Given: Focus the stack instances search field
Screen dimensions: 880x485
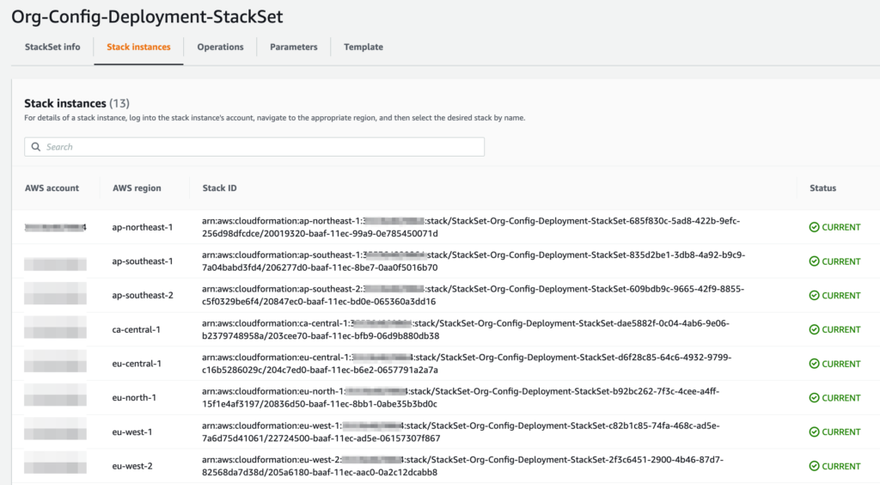Looking at the screenshot, I should coord(260,147).
